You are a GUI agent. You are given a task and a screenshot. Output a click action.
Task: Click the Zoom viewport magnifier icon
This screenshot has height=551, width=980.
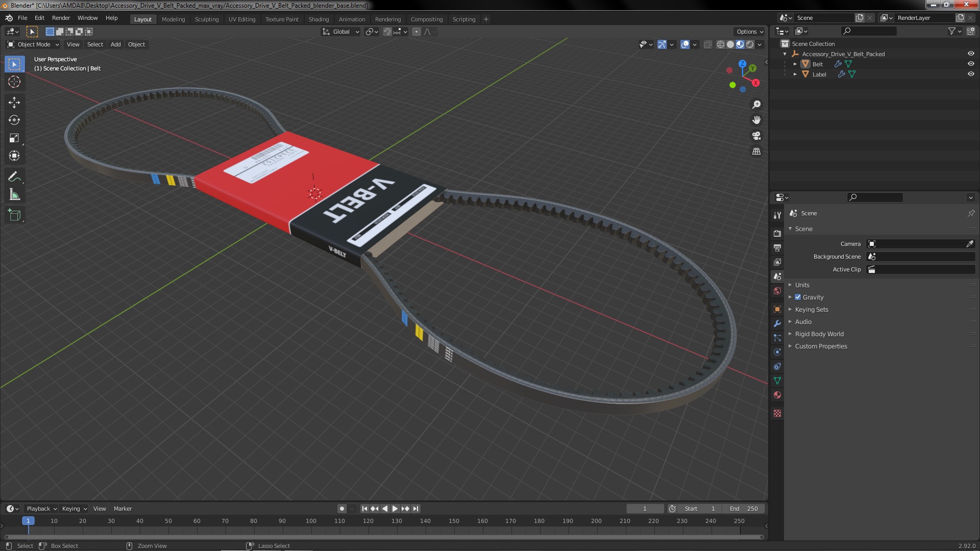tap(756, 104)
